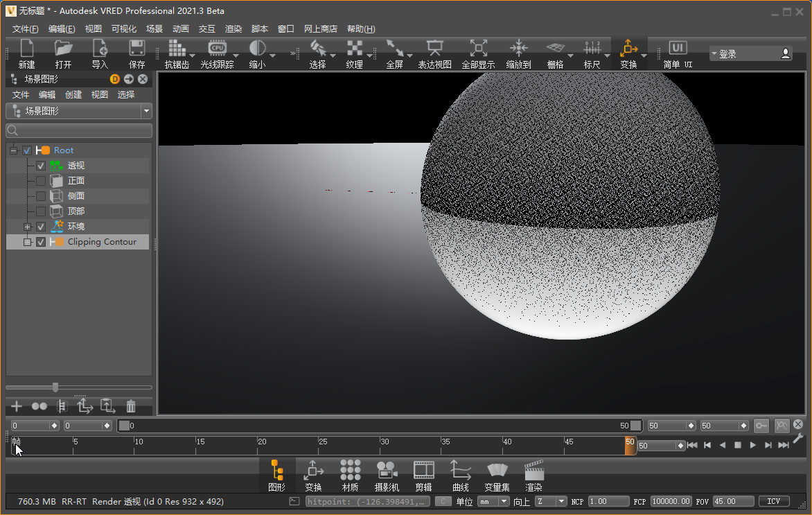Toggle the 栅格 grid toolbar icon
The image size is (812, 515).
[x=555, y=49]
